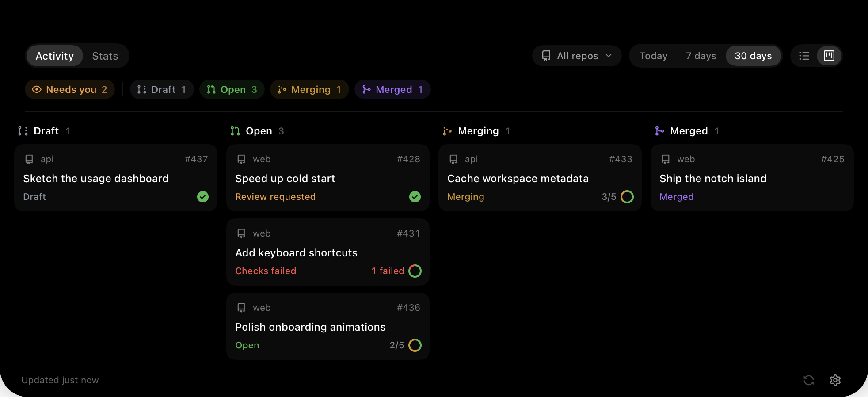This screenshot has width=868, height=397.
Task: Select the 7 days time range
Action: 701,56
